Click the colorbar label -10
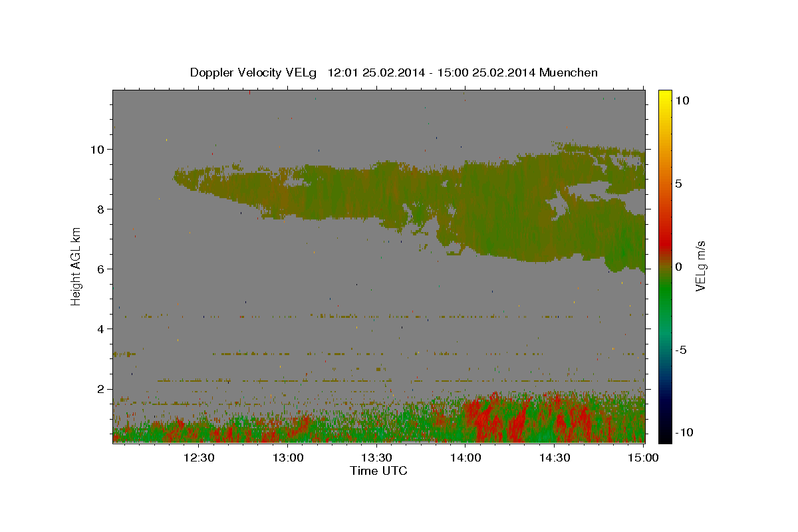This screenshot has width=798, height=532. (684, 432)
